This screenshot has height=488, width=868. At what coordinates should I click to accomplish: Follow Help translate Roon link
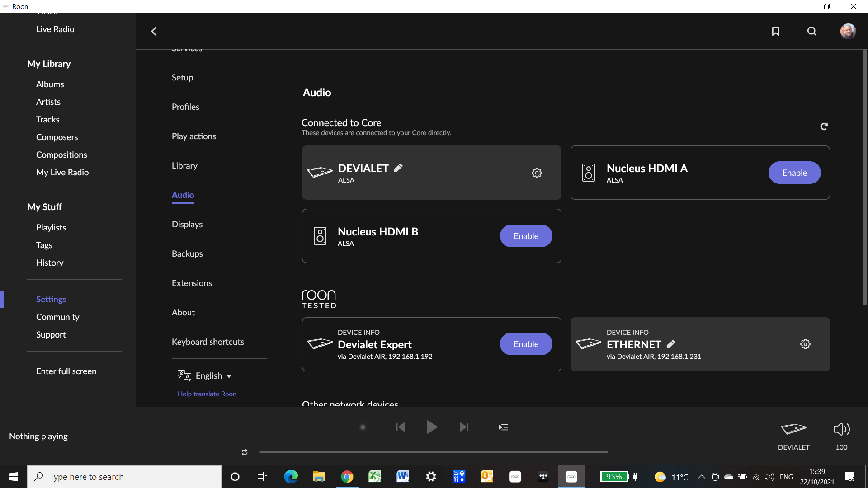click(207, 394)
